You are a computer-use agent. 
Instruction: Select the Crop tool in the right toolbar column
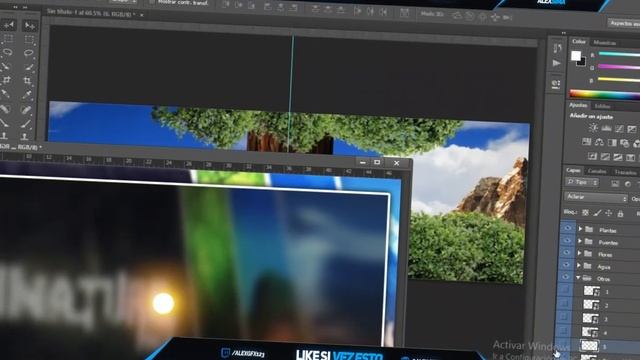[x=27, y=80]
